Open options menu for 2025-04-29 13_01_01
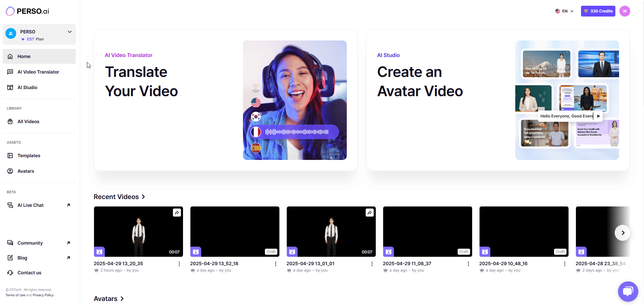Screen dimensions: 644x305 [372, 264]
